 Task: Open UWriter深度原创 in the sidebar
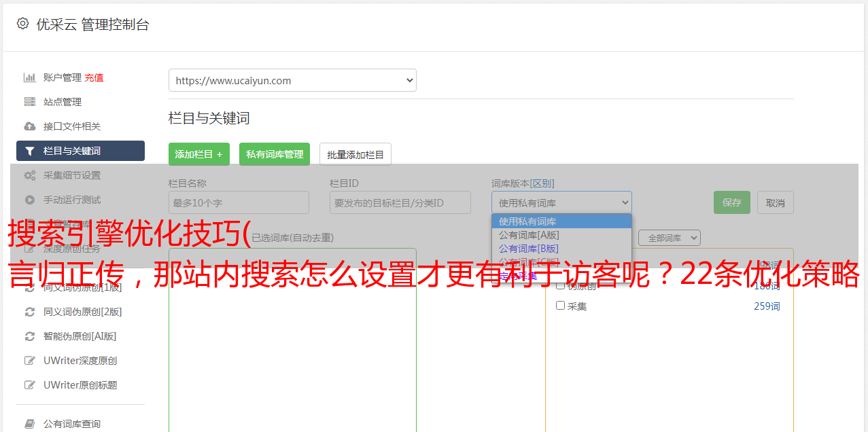pos(80,361)
